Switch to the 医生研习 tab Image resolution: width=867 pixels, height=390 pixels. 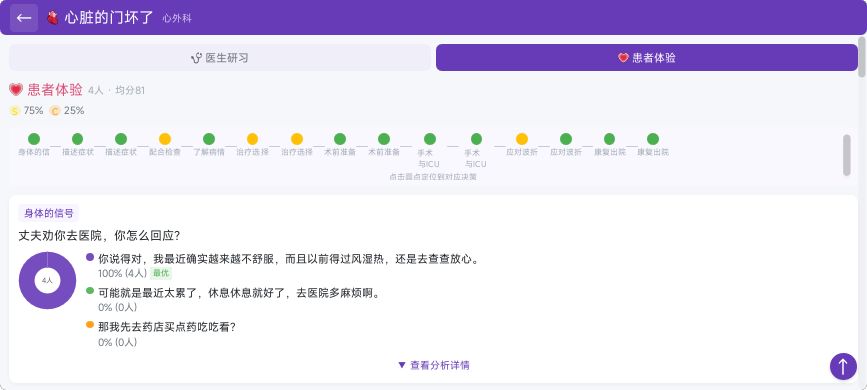pyautogui.click(x=220, y=58)
